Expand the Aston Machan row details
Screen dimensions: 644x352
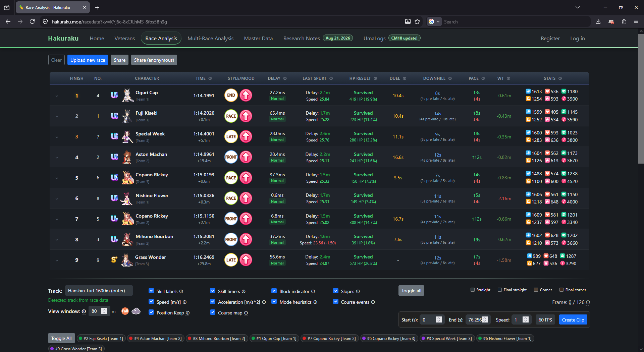pyautogui.click(x=57, y=158)
